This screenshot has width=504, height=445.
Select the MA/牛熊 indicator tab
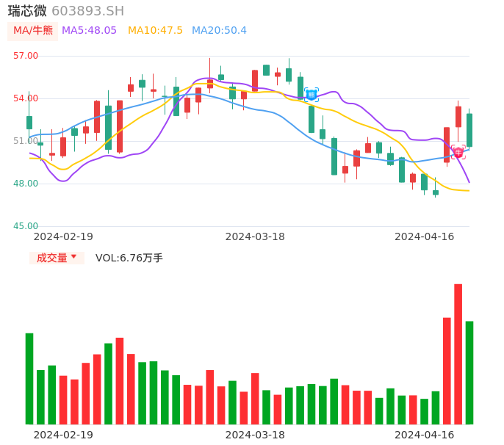[x=33, y=31]
